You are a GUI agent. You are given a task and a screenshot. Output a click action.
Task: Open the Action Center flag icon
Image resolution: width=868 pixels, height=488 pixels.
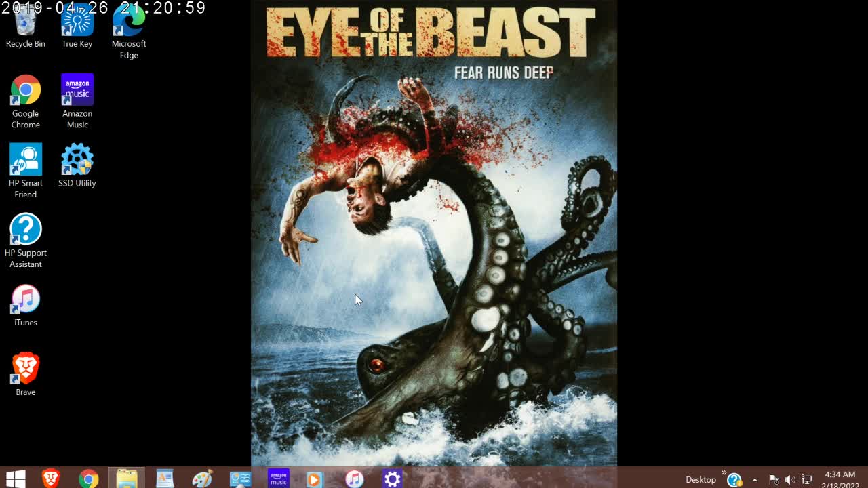(774, 480)
